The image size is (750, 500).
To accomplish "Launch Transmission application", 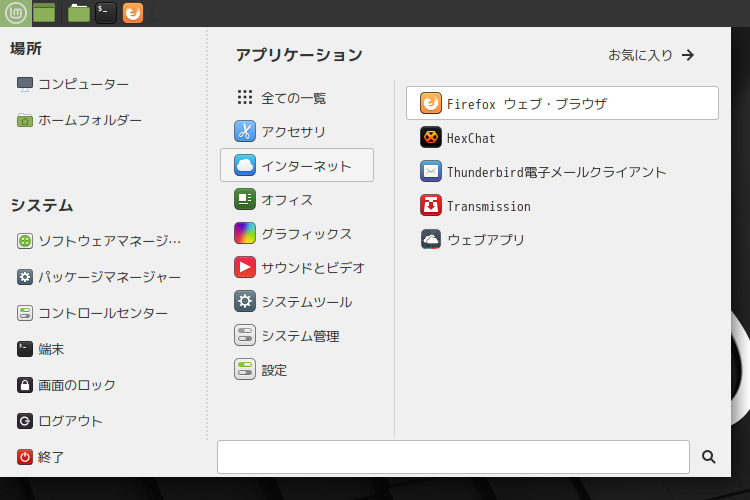I will 562,206.
